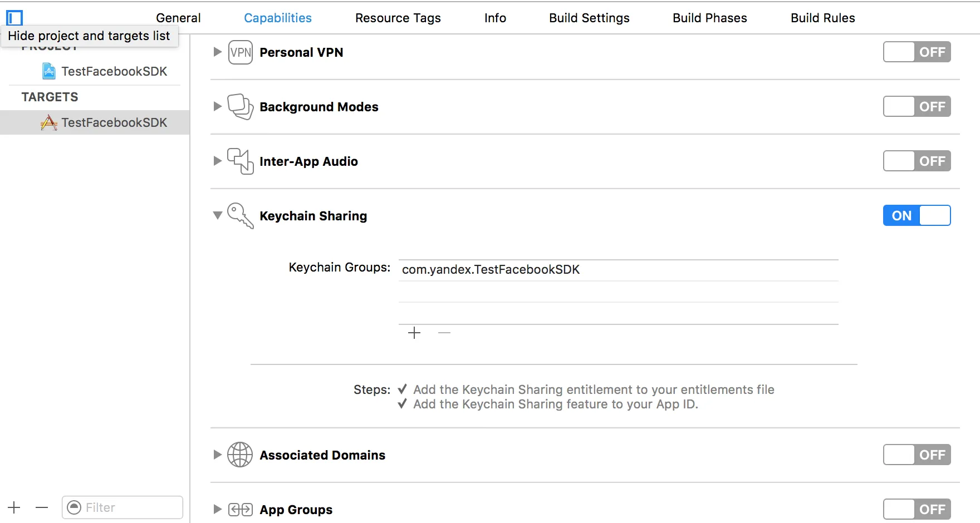Click the Personal VPN icon

pyautogui.click(x=241, y=52)
